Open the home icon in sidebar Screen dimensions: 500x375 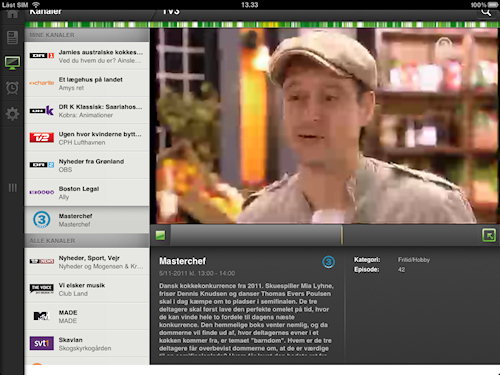pos(12,14)
